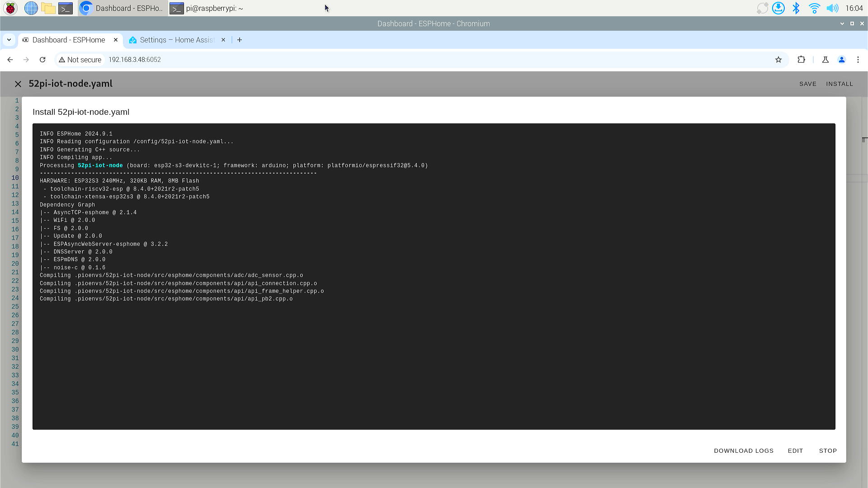The width and height of the screenshot is (868, 488).
Task: Click the '52pi-iot-node' cyan text in log
Action: coord(100,165)
